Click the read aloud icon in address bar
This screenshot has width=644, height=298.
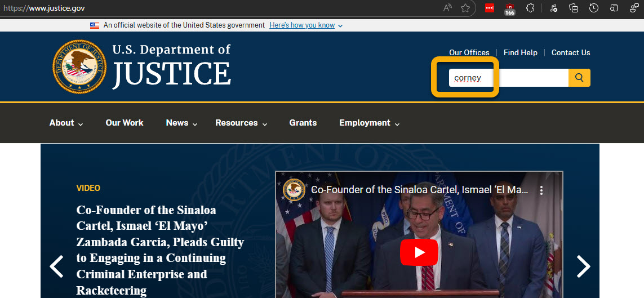click(x=447, y=8)
